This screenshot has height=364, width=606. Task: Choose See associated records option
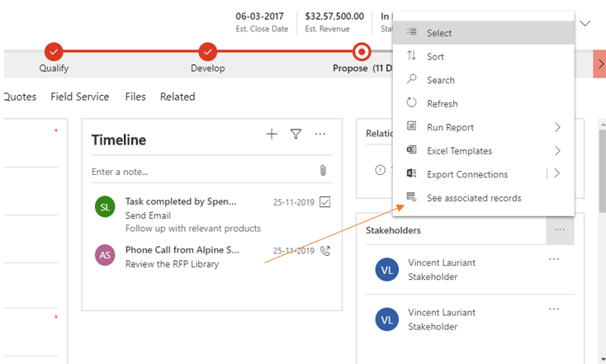click(473, 198)
